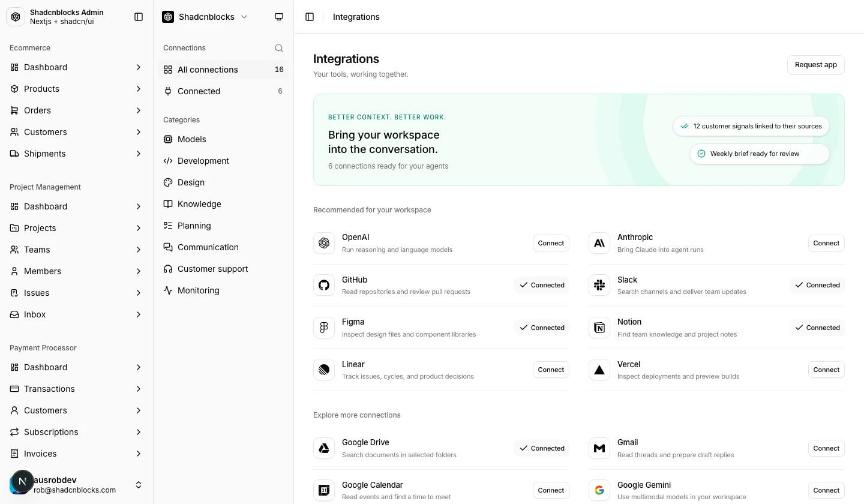Screen dimensions: 864x504
Task: Click the Google Drive logo icon
Action: coord(324,448)
